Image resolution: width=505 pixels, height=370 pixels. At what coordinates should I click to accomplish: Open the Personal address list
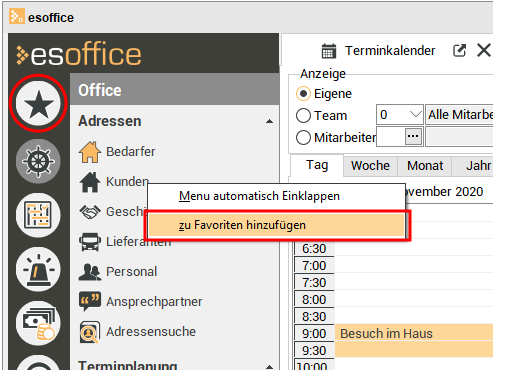[118, 272]
